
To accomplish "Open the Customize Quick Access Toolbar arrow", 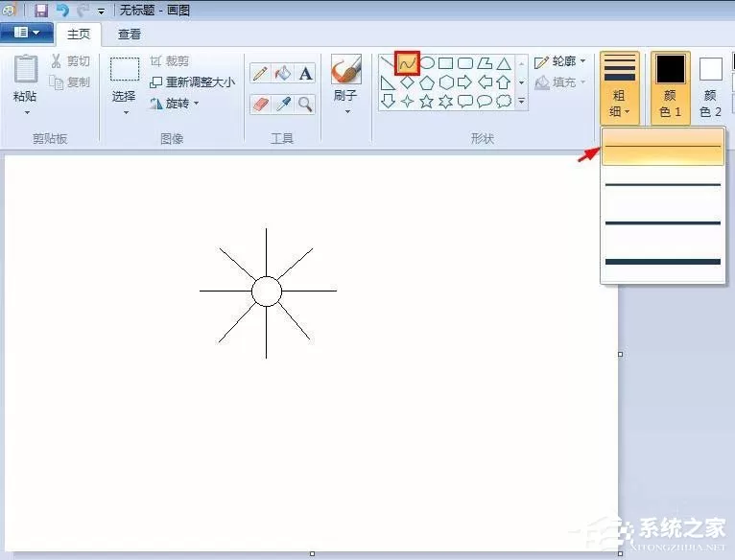I will pos(101,11).
